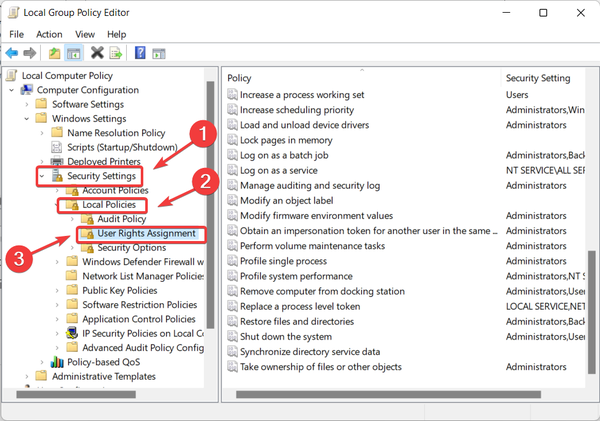Click the Local Policies folder icon
The width and height of the screenshot is (600, 421).
(72, 204)
